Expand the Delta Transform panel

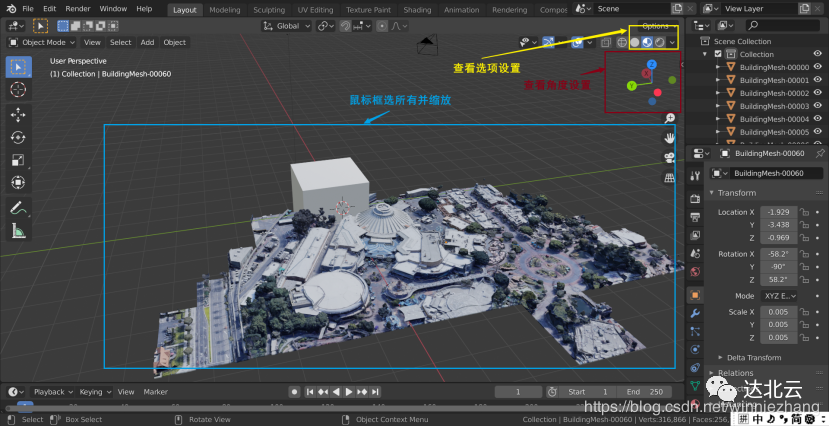(x=754, y=357)
